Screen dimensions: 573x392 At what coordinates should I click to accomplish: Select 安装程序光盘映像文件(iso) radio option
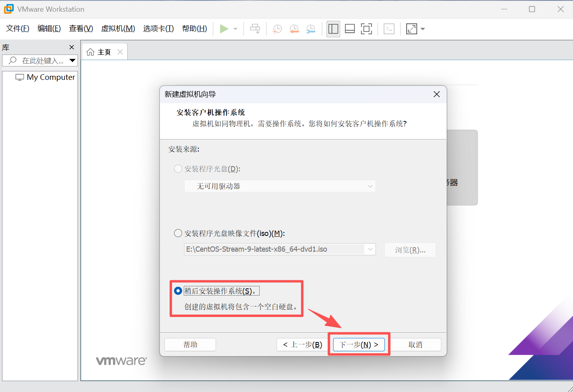click(229, 233)
